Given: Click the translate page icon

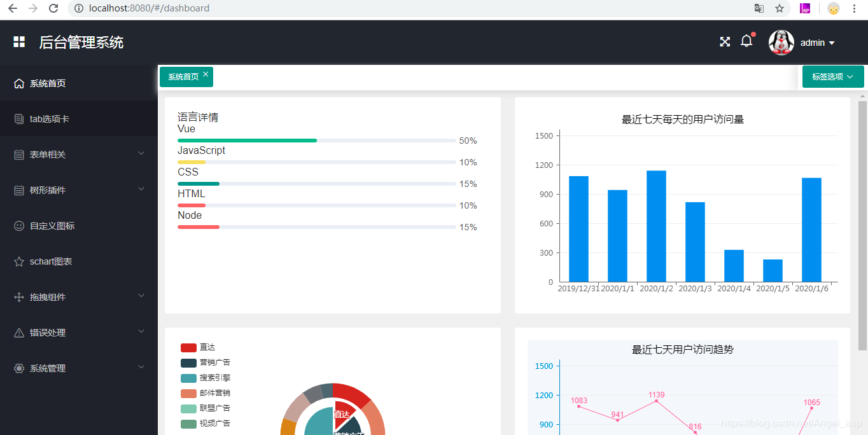Looking at the screenshot, I should click(x=759, y=8).
